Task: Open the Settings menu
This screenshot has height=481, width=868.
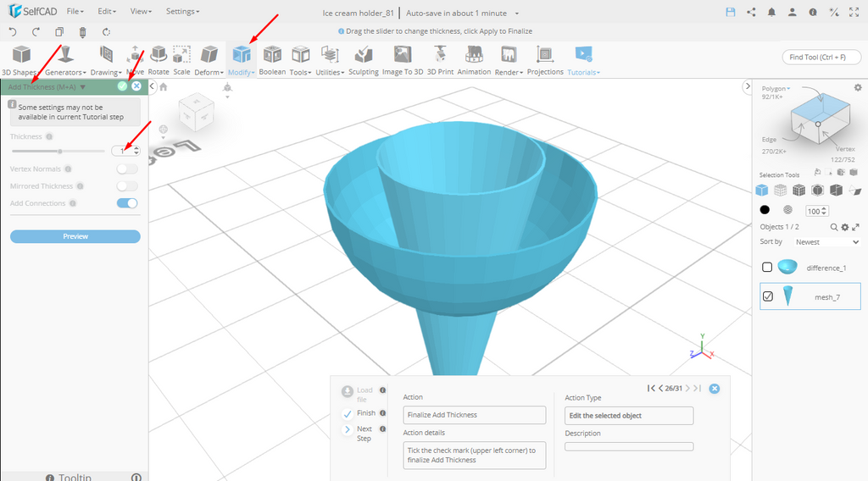Action: (182, 11)
